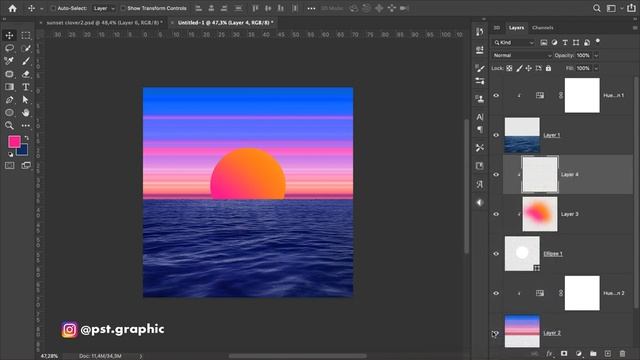Select the Ellipse tool in toolbar
Screen dimensions: 640x360
point(9,113)
